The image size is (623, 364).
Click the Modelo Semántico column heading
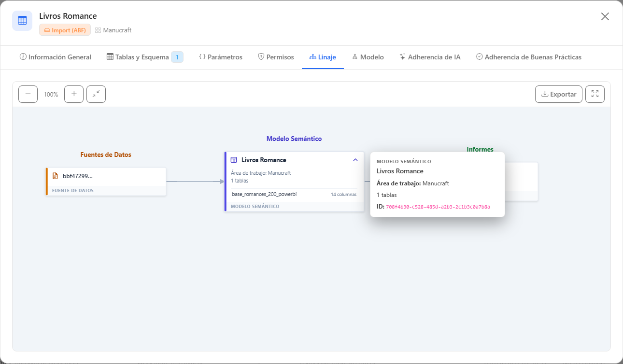point(294,139)
